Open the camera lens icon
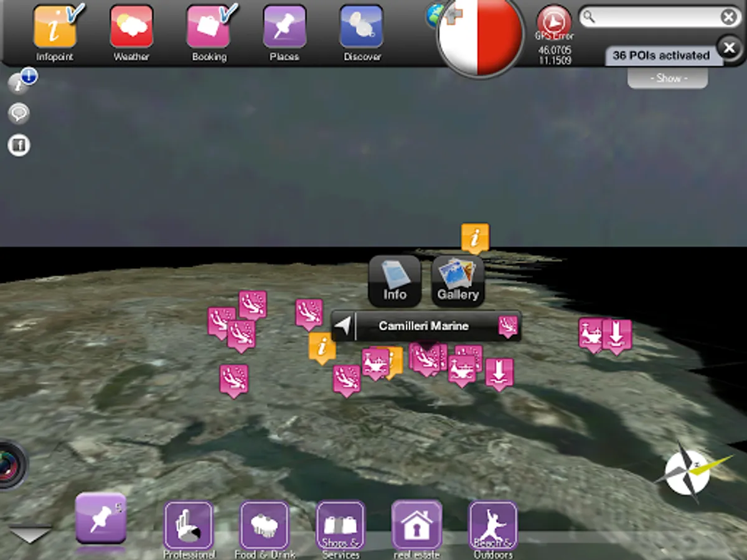 (x=12, y=464)
